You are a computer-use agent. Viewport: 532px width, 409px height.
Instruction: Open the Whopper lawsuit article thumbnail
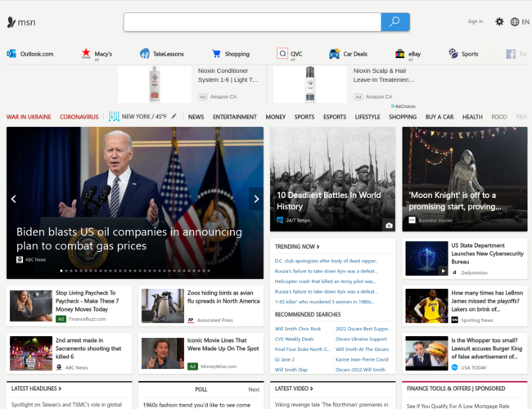pos(426,353)
